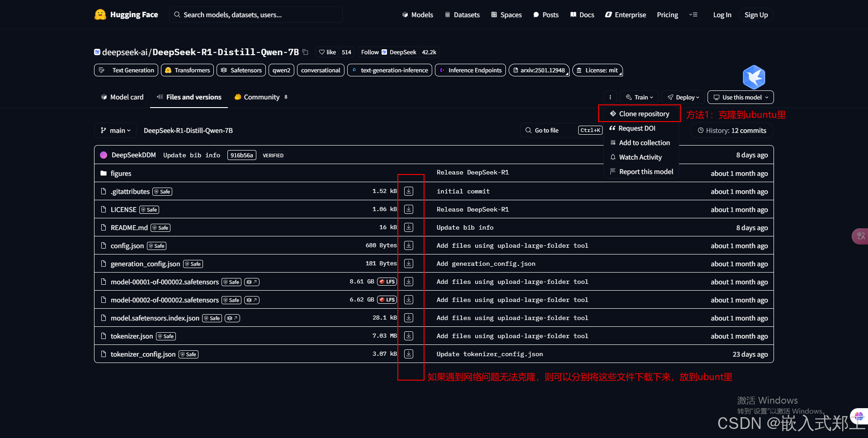Click the DeepSeekDDM avatar
Screen dimensions: 868x438
(x=104, y=155)
